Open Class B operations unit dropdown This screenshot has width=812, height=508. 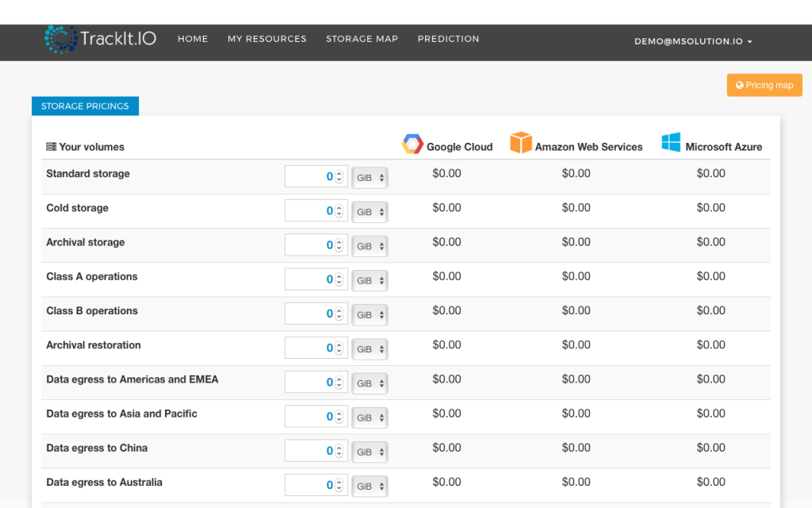pyautogui.click(x=370, y=314)
